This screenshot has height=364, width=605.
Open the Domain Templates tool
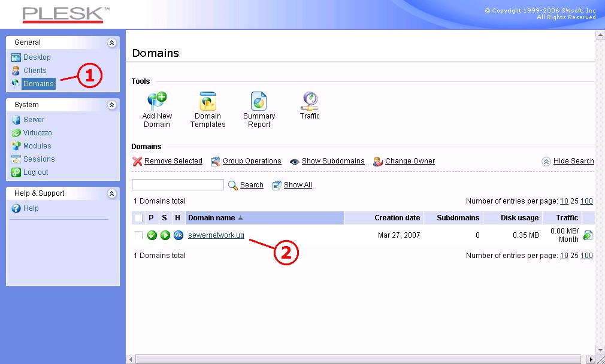click(x=208, y=102)
